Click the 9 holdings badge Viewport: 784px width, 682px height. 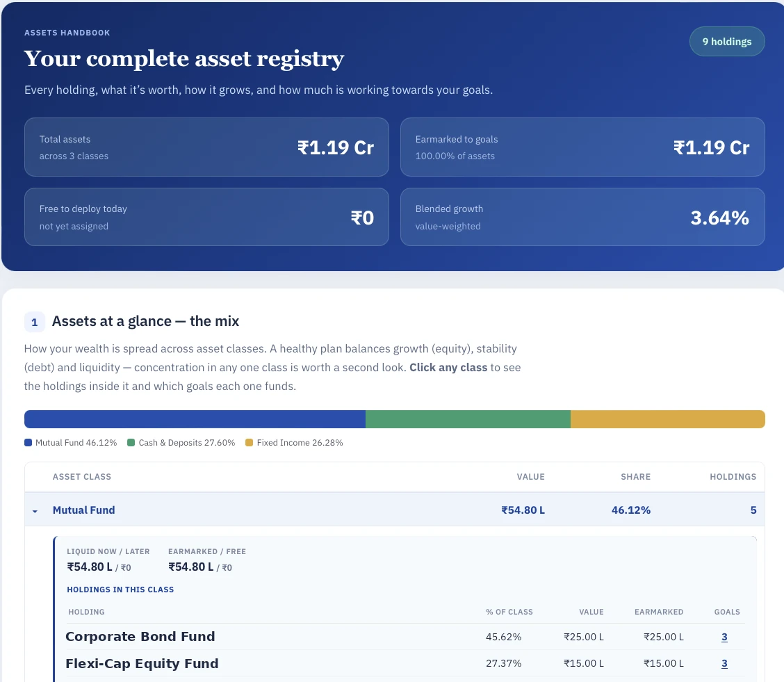tap(726, 42)
